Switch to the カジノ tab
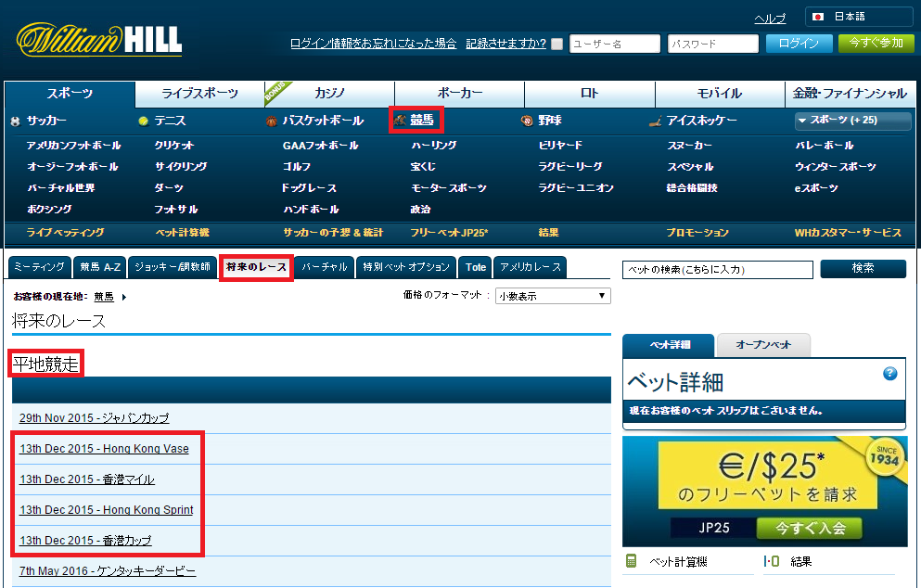 point(329,94)
